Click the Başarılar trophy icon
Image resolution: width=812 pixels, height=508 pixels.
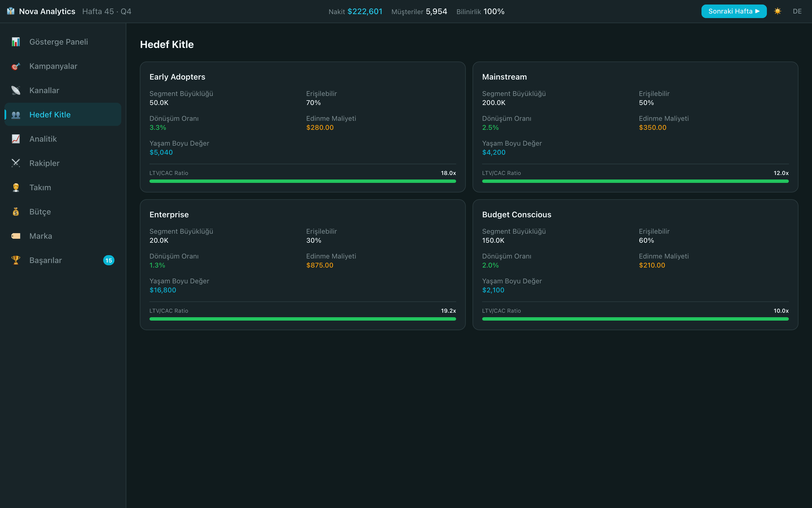[16, 260]
